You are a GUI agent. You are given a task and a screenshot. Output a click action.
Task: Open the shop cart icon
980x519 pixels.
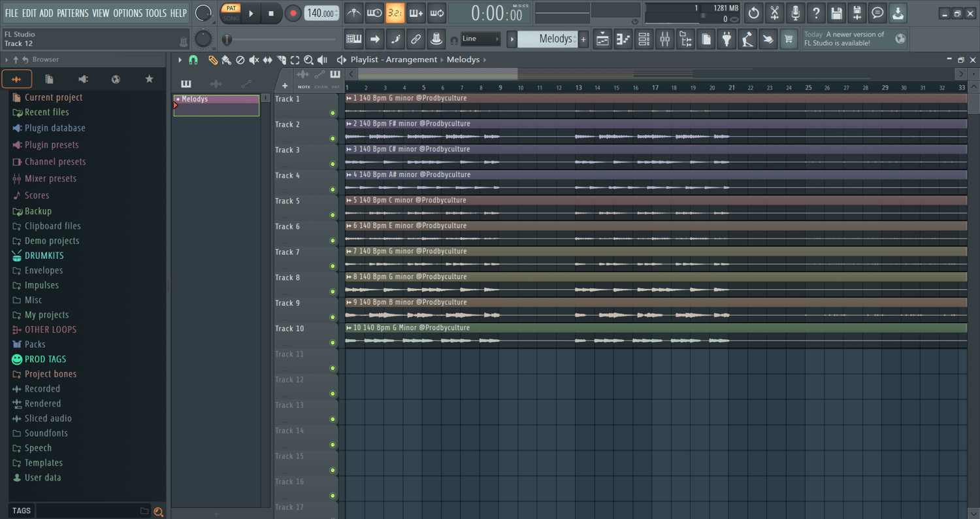pos(789,39)
